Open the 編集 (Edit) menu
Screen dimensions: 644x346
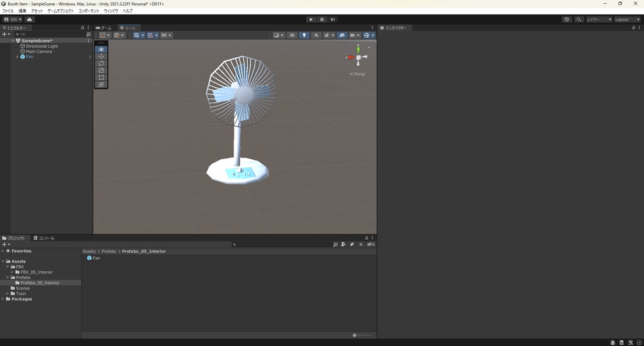(22, 11)
